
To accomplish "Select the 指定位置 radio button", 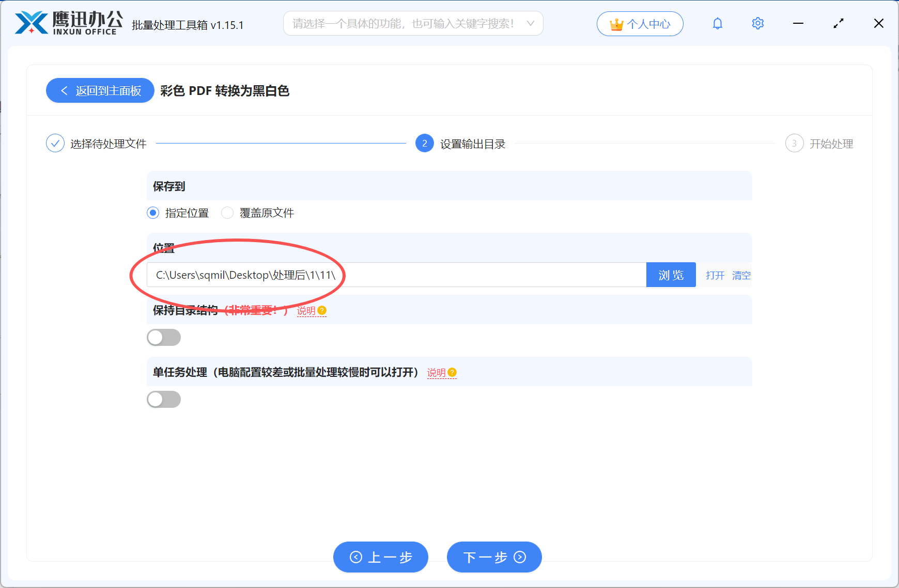I will click(153, 213).
